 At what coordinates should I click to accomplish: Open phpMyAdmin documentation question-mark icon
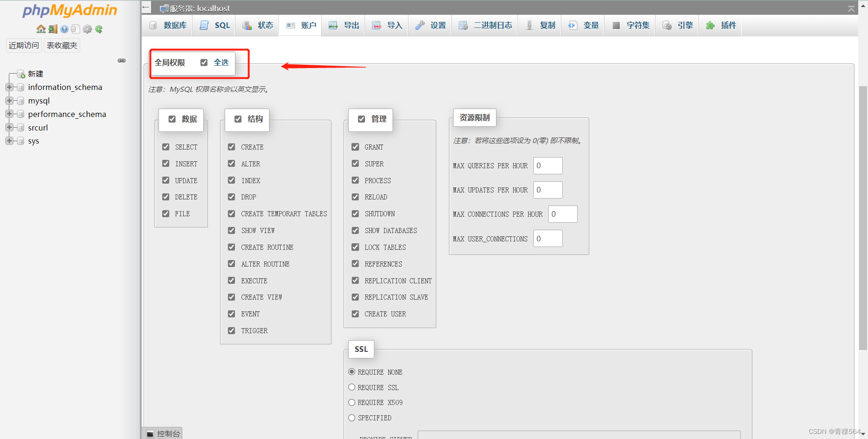click(64, 29)
